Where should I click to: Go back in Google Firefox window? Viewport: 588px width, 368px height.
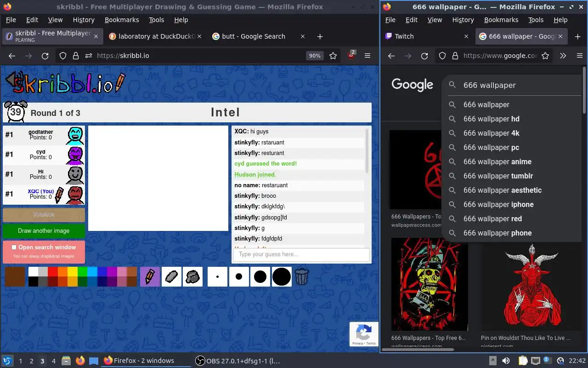click(x=391, y=56)
